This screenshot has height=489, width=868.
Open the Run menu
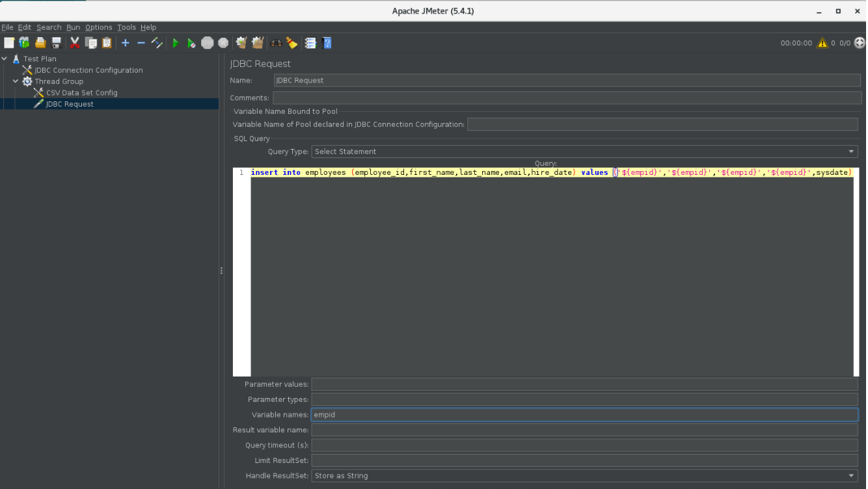(73, 27)
